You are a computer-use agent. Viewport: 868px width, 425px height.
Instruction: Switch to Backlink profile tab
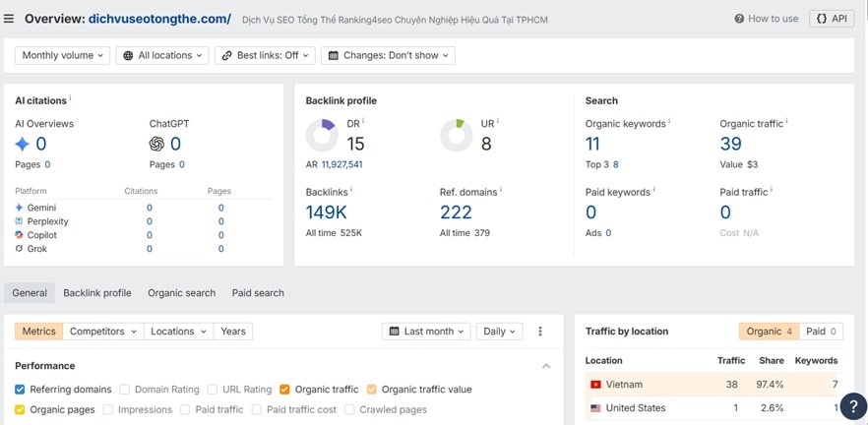[97, 293]
